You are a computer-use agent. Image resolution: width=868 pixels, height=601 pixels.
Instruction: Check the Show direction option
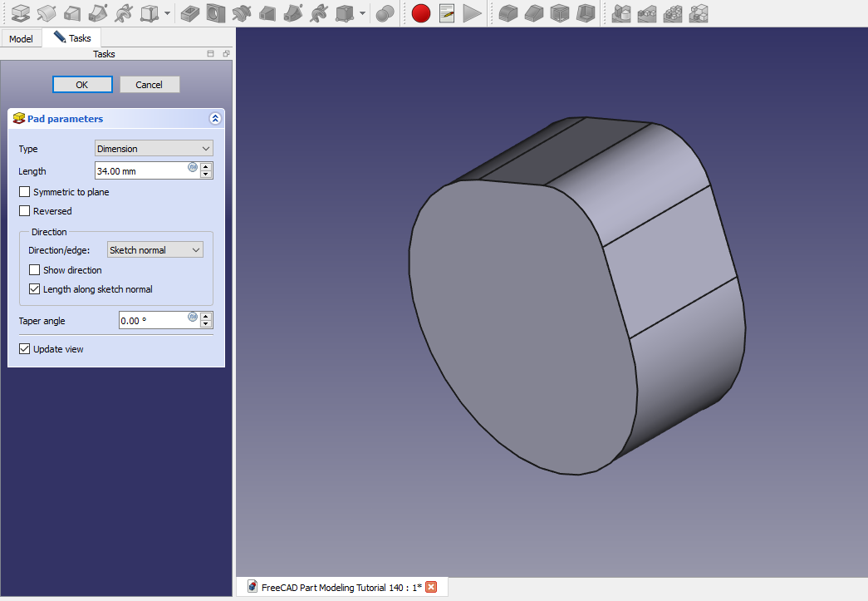pos(35,270)
